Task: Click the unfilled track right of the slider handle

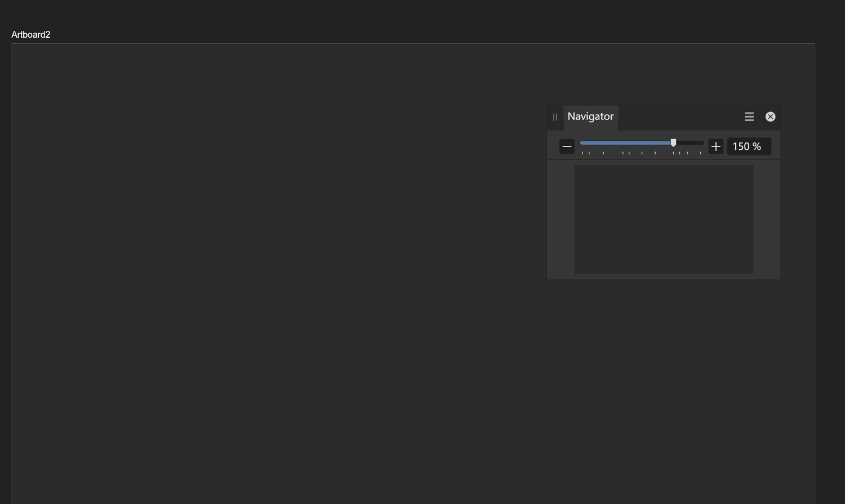Action: pyautogui.click(x=690, y=143)
